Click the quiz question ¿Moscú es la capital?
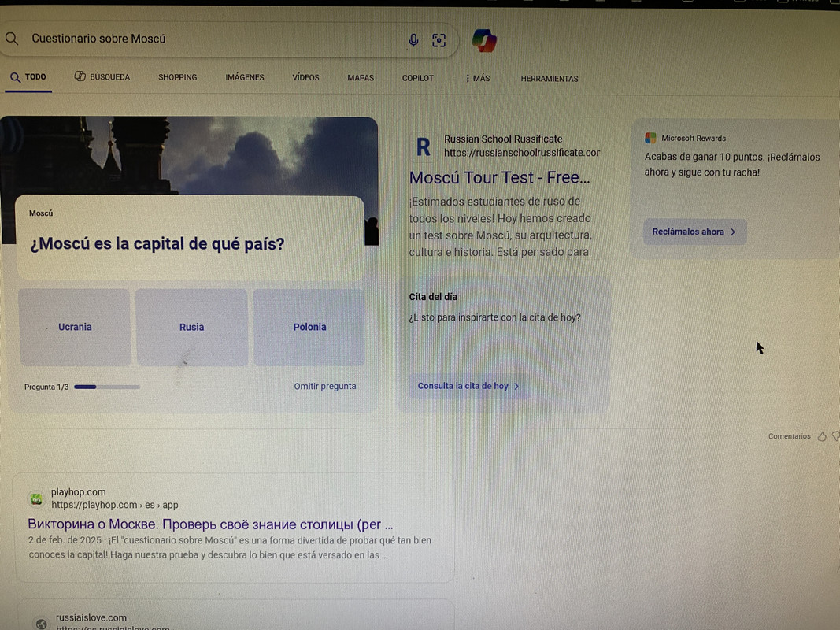The width and height of the screenshot is (840, 630). 157,244
